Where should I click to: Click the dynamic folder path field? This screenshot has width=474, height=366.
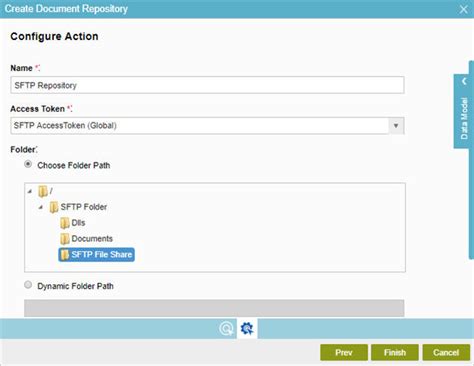pyautogui.click(x=214, y=308)
